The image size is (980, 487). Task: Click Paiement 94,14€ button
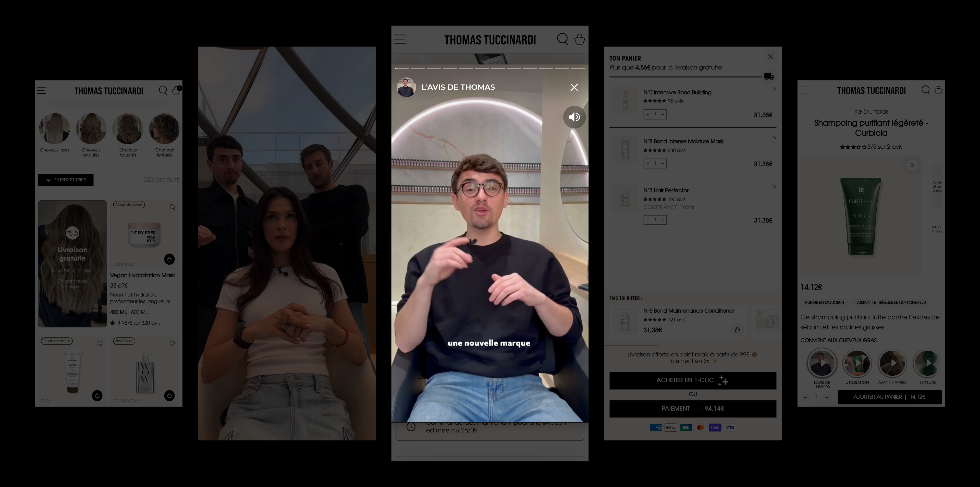click(x=692, y=409)
